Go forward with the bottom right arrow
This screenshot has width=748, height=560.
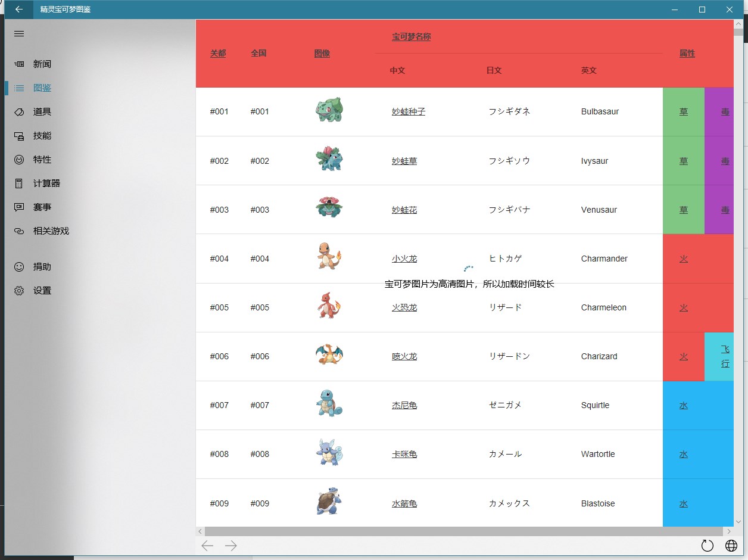231,546
